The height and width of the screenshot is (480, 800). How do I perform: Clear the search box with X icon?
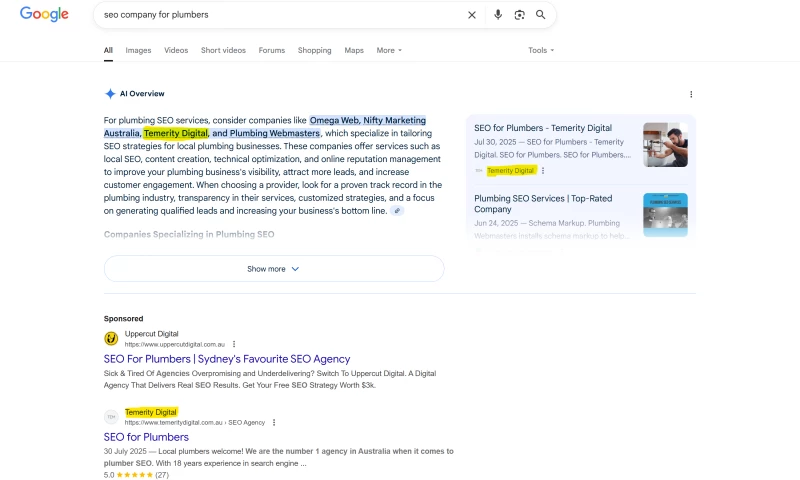(472, 15)
